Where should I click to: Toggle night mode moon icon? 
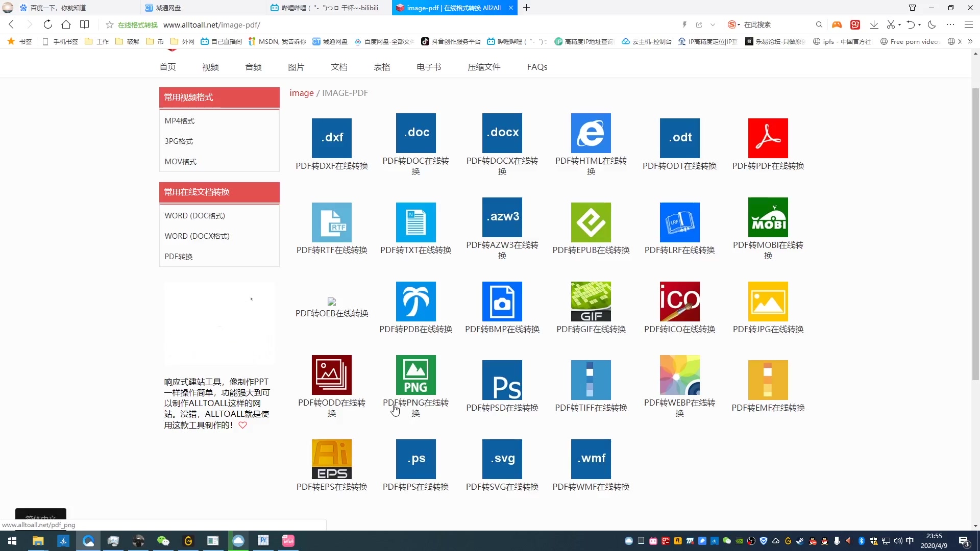932,24
